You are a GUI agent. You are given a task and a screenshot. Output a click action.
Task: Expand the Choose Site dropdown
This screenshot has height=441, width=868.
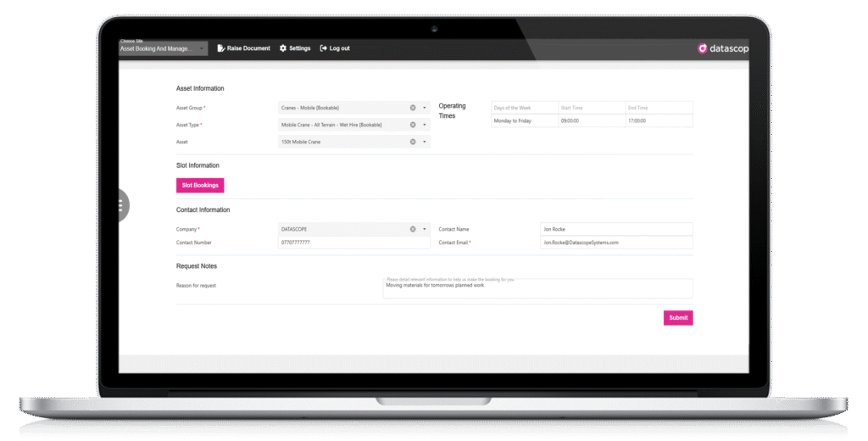pos(202,49)
